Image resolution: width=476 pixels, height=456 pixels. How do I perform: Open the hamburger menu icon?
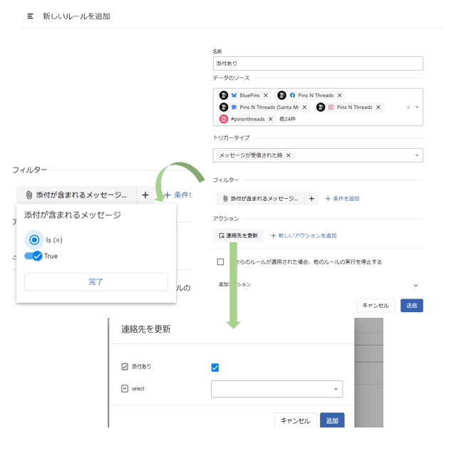[x=30, y=16]
